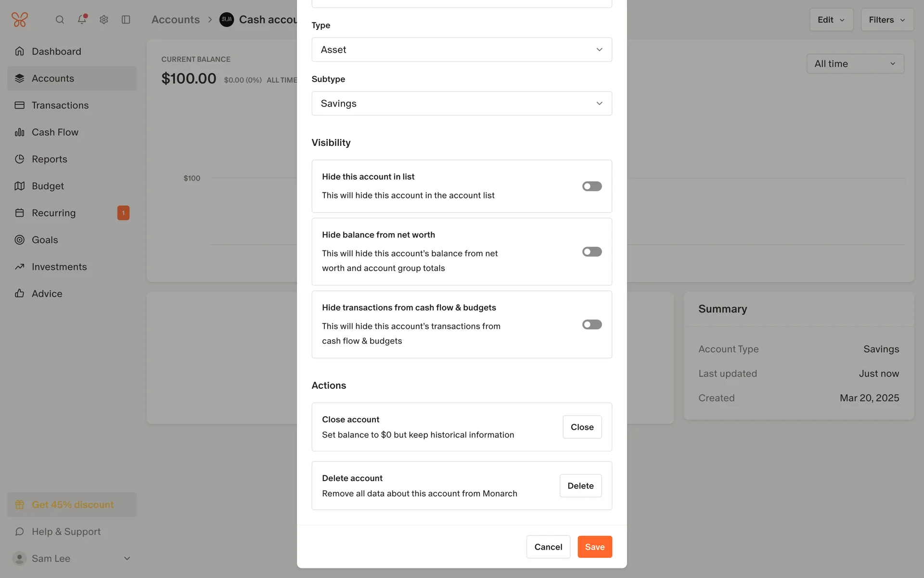Click the Monarch butterfly logo icon
Screen dimensions: 924x578
(x=20, y=20)
